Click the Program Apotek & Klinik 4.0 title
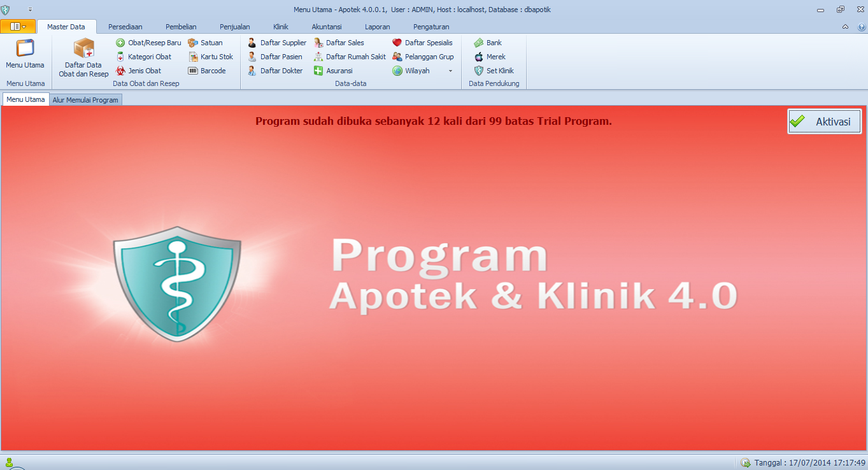The image size is (868, 470). coord(532,274)
